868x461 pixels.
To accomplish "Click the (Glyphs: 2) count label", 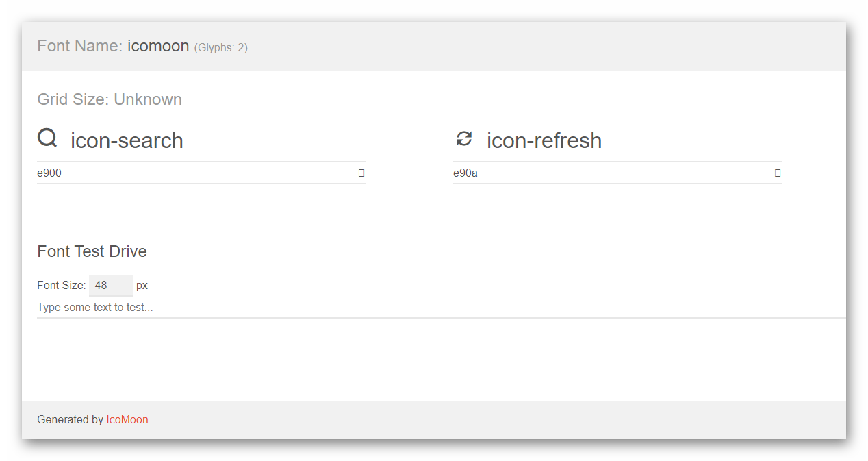I will click(220, 48).
